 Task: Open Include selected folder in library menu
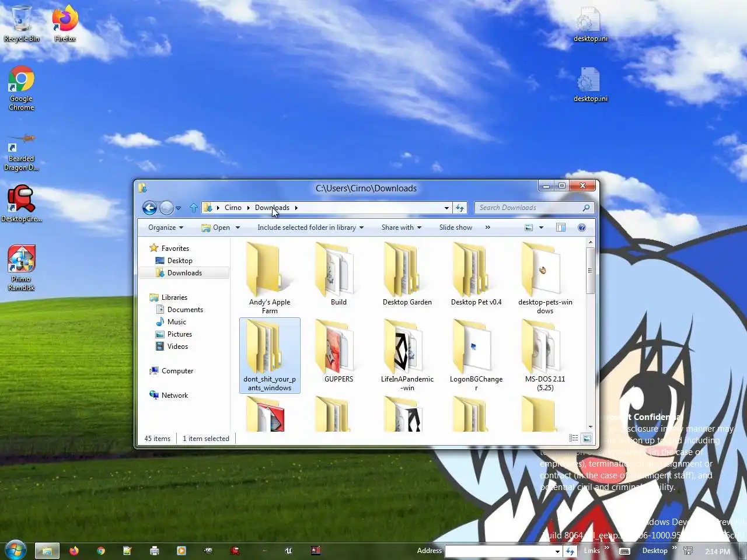pos(310,228)
